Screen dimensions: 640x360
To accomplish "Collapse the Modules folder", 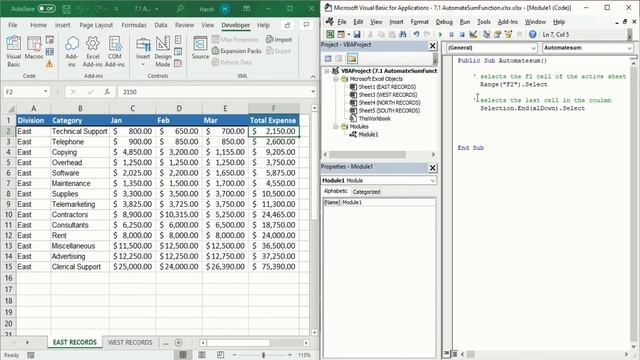I will click(x=336, y=127).
